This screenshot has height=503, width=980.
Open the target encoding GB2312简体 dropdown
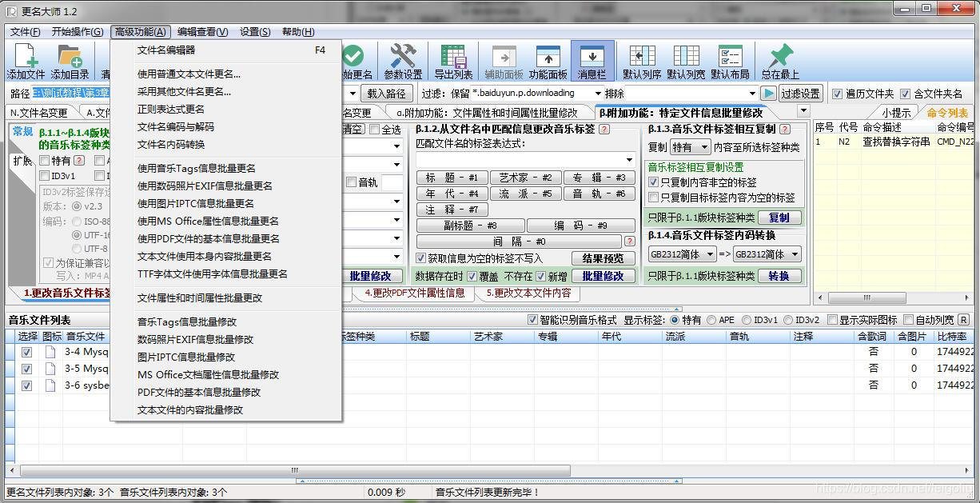tap(794, 254)
